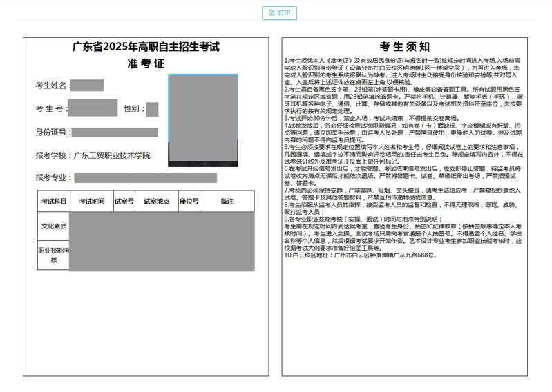Click the 文化素质 row cell

click(54, 226)
